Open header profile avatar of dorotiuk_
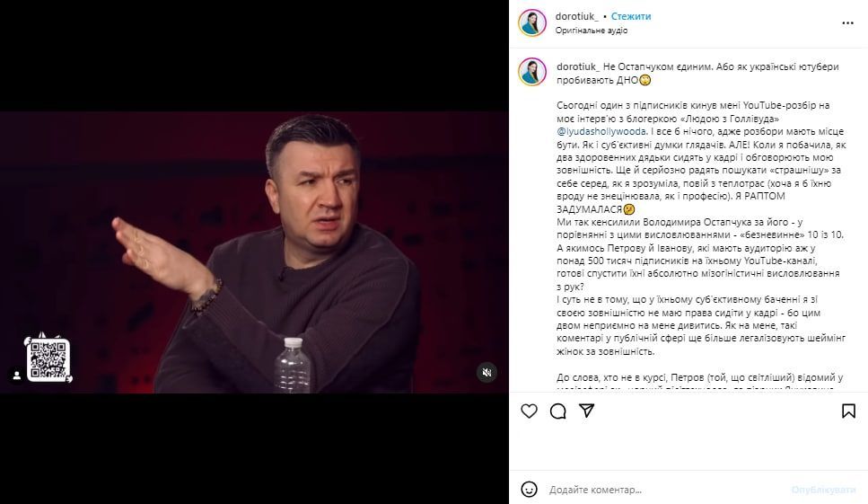This screenshot has height=504, width=868. click(x=532, y=22)
